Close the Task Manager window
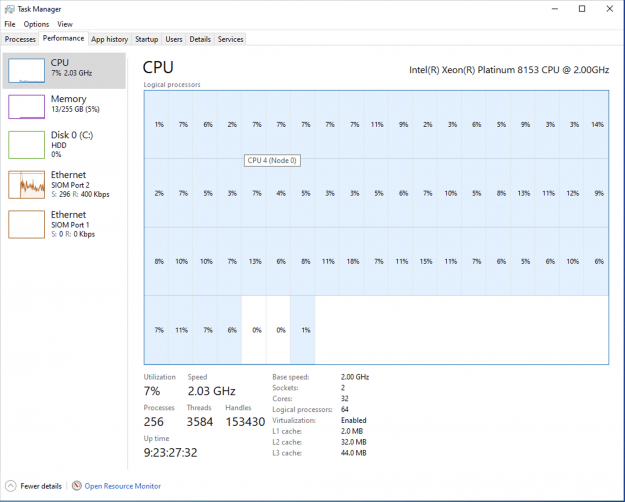The width and height of the screenshot is (625, 502). 609,9
